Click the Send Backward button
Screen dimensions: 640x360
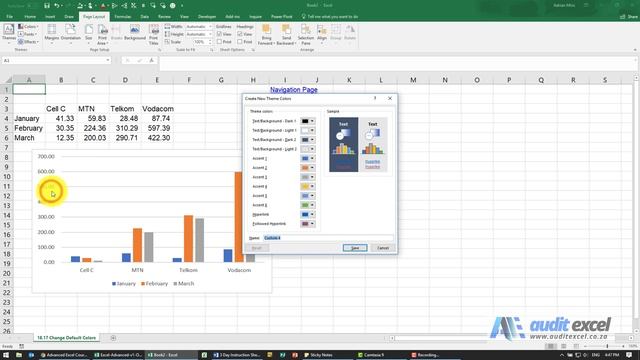click(x=287, y=34)
